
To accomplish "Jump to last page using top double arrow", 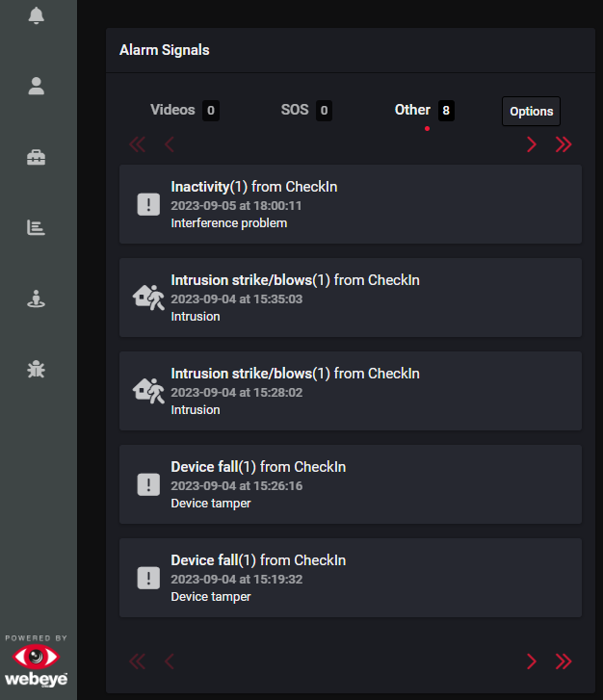I will point(564,144).
